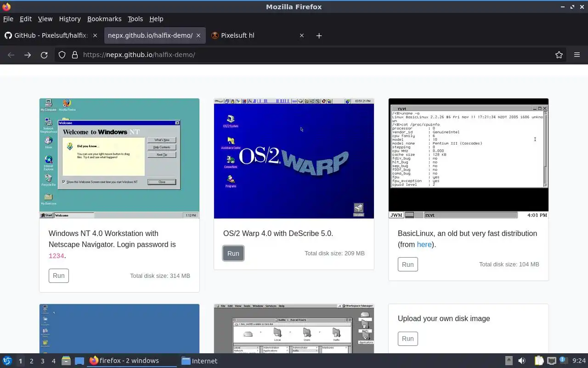Click the Firefox forward arrow button
588x368 pixels.
coord(28,55)
